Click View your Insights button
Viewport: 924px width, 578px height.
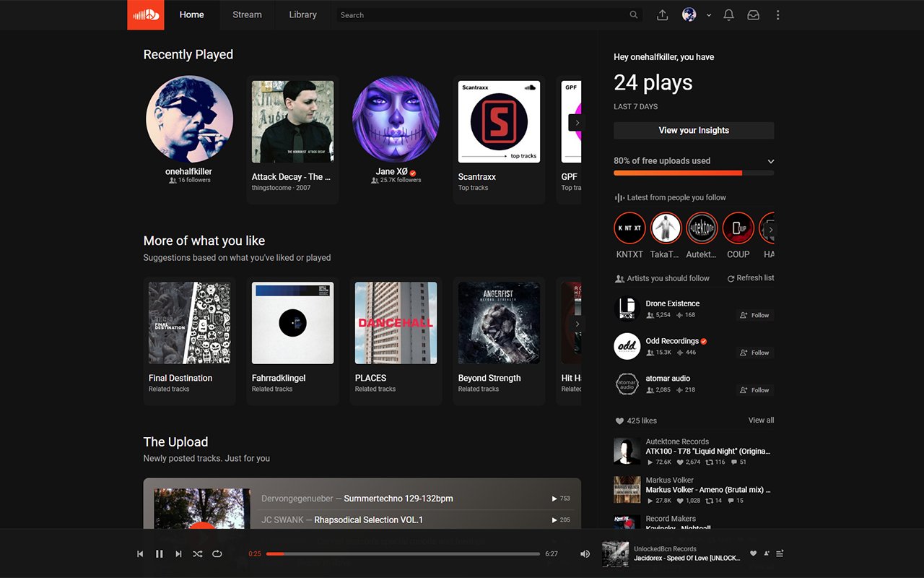tap(694, 130)
